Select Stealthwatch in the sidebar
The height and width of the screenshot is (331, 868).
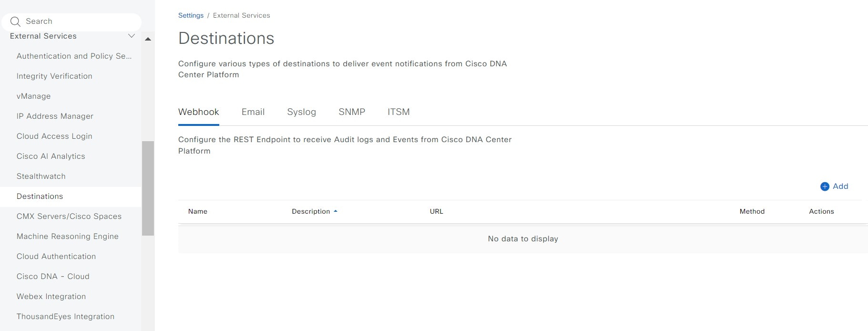coord(41,176)
